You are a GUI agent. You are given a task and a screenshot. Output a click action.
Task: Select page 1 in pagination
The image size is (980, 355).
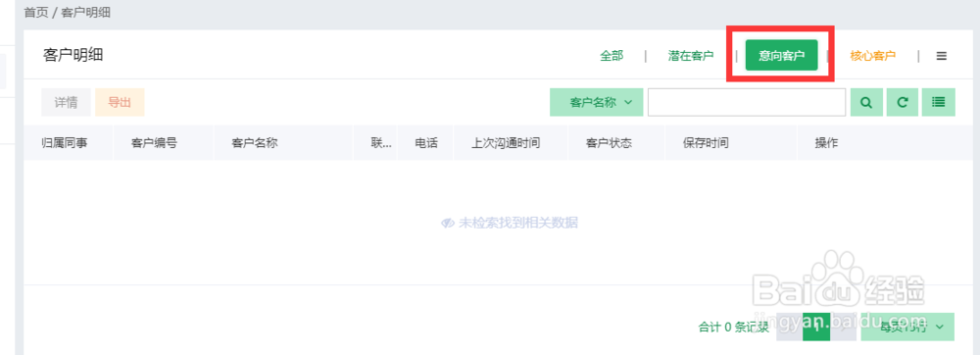coord(816,327)
